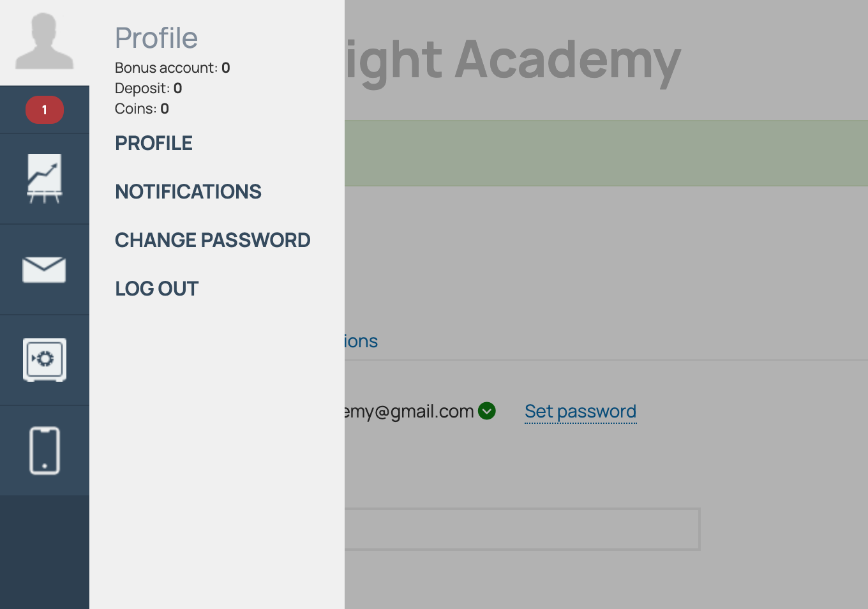Screen dimensions: 868x609
Task: Click the Bonus account balance line
Action: 172,68
